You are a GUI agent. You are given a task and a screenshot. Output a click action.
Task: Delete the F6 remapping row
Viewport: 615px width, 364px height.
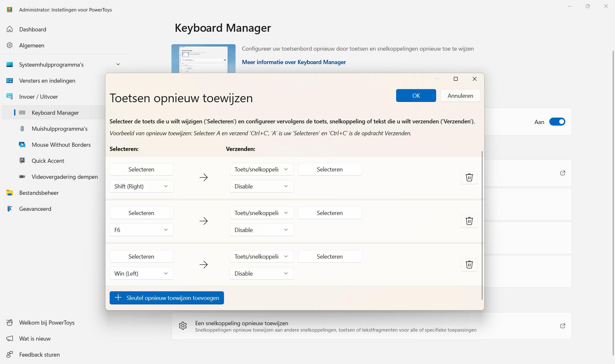[469, 221]
